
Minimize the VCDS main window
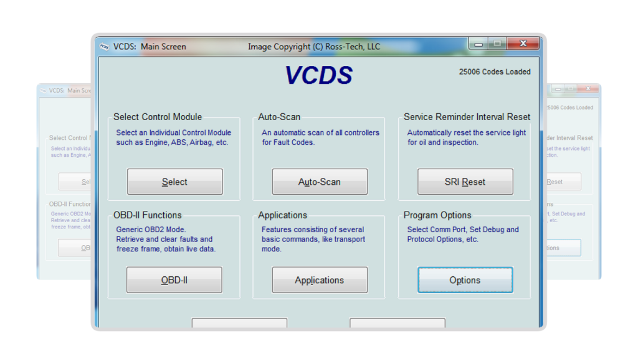coord(478,44)
